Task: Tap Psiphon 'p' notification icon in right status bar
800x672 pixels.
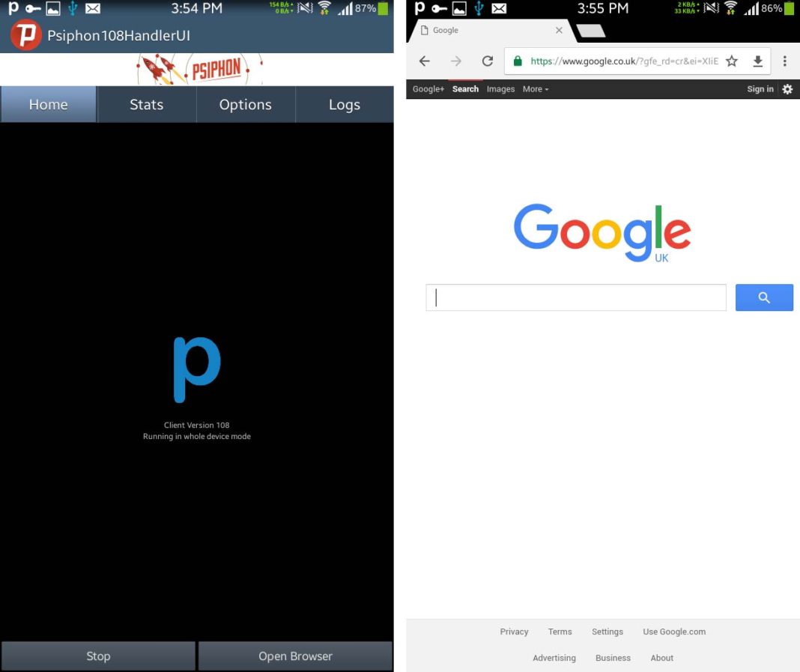Action: [419, 8]
